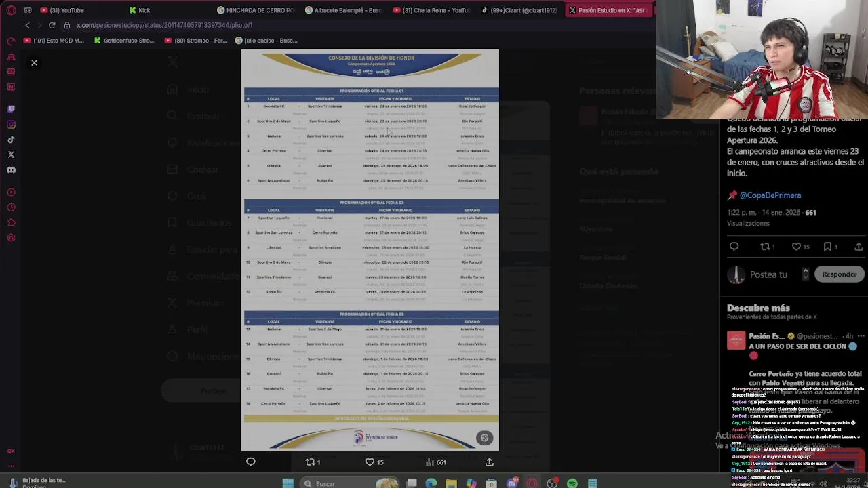Open the @CopaDePrimera mention link
The height and width of the screenshot is (488, 868).
pos(770,195)
